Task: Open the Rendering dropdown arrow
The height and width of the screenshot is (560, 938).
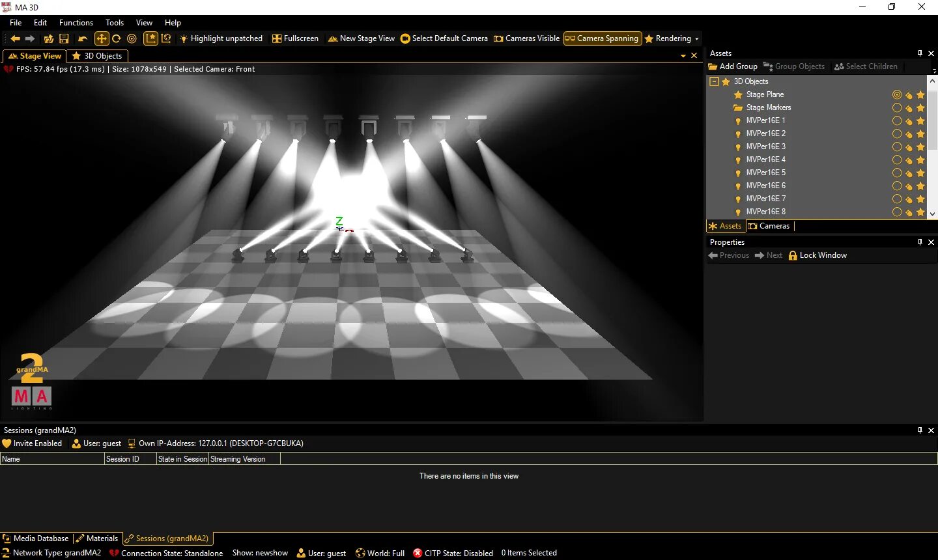Action: [696, 39]
